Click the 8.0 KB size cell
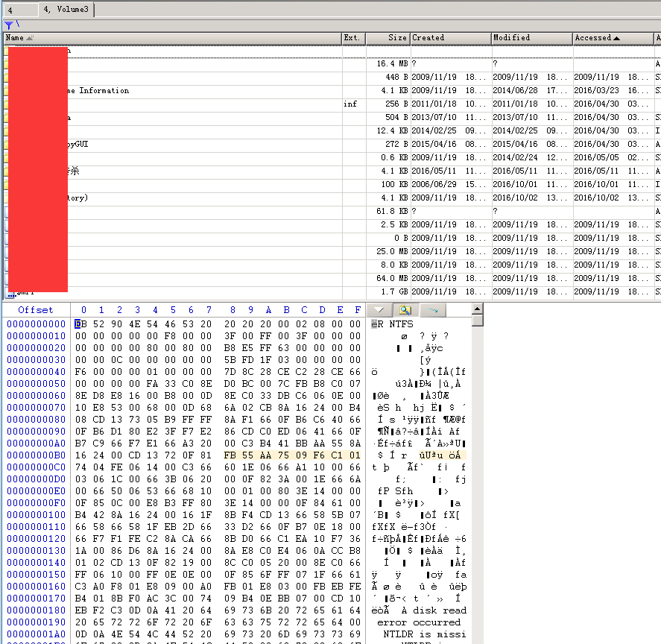 (x=388, y=265)
